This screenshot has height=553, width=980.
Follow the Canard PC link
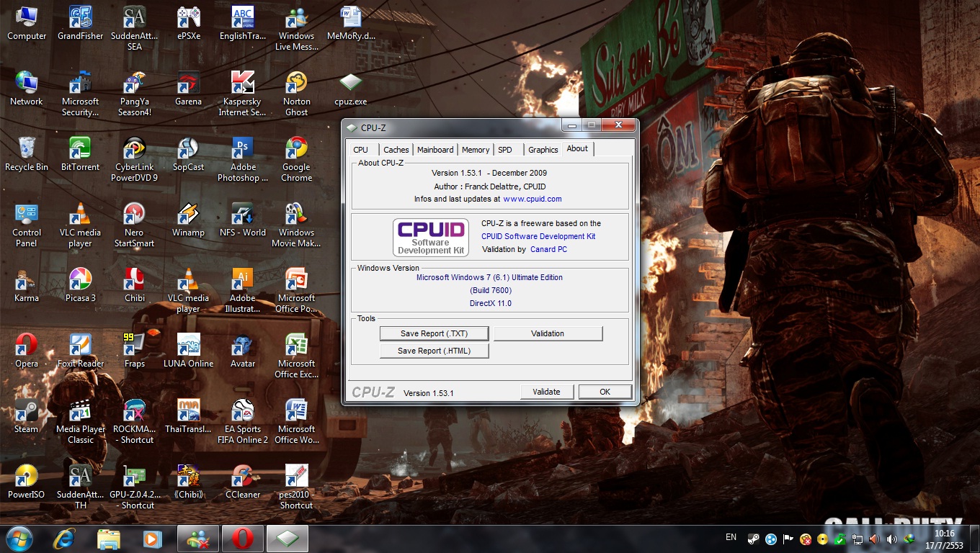coord(548,249)
